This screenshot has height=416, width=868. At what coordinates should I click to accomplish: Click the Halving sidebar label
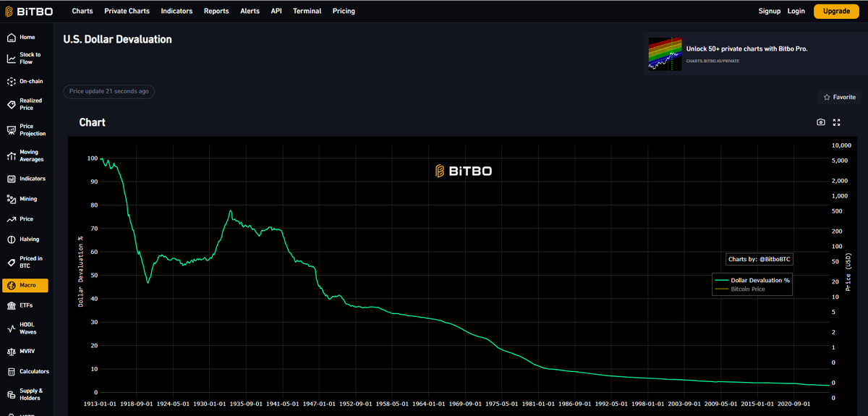pyautogui.click(x=30, y=239)
